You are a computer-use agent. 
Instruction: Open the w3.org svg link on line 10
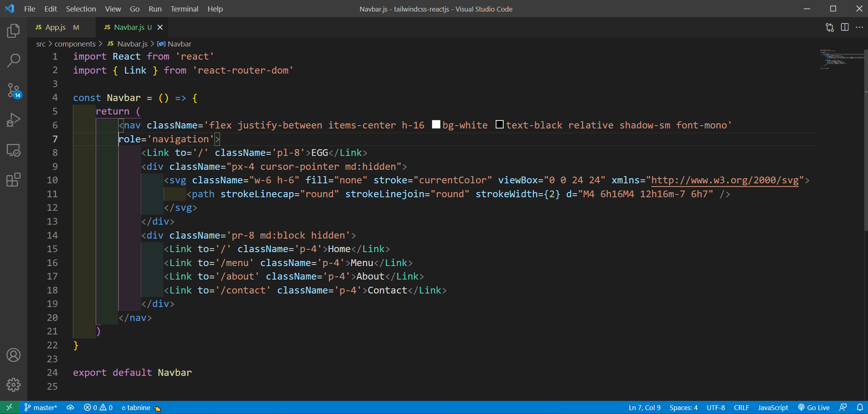click(x=725, y=180)
